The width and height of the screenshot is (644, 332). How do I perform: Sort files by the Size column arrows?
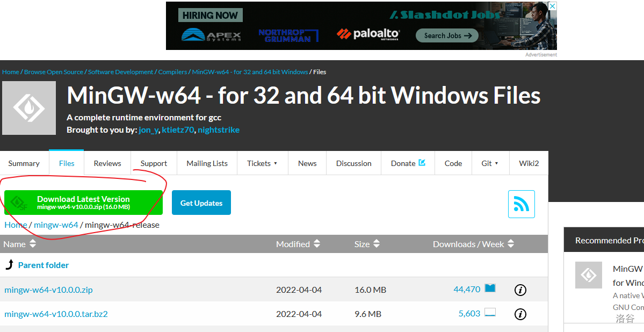pos(376,244)
